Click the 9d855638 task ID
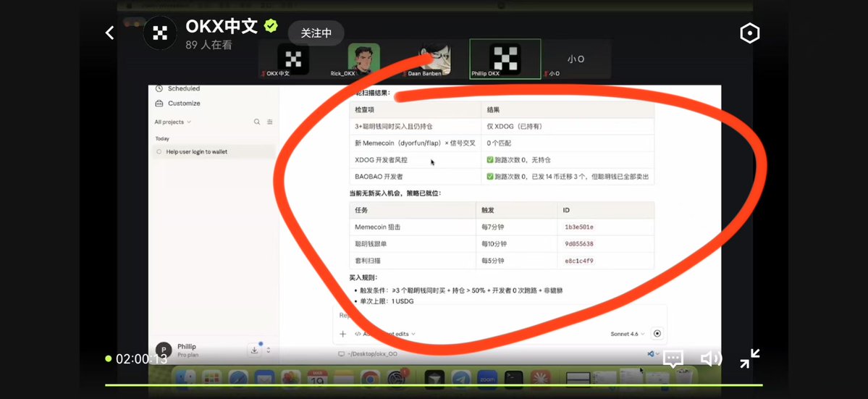This screenshot has width=868, height=399. coord(579,243)
